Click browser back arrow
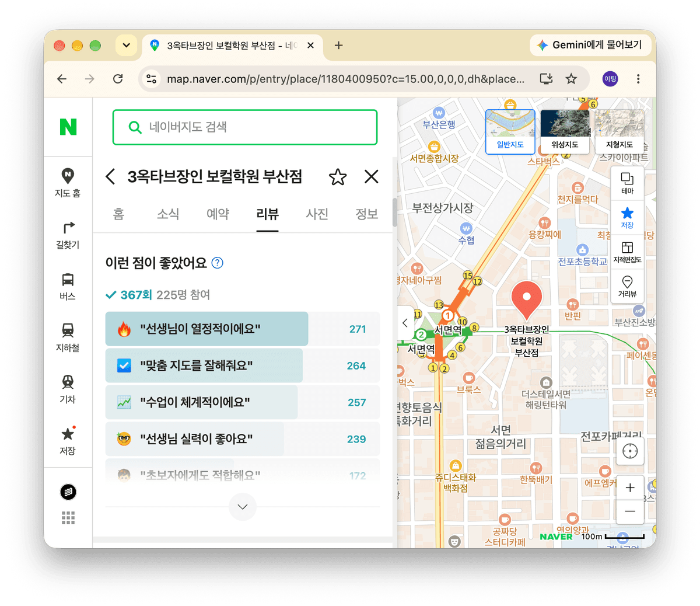 (62, 79)
